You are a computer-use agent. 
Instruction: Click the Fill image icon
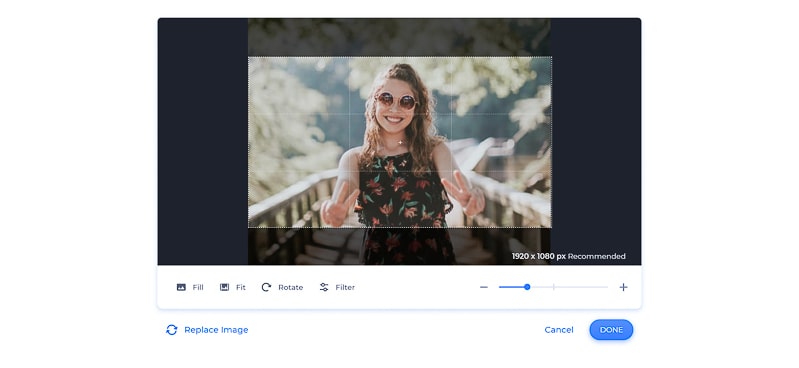[x=181, y=287]
